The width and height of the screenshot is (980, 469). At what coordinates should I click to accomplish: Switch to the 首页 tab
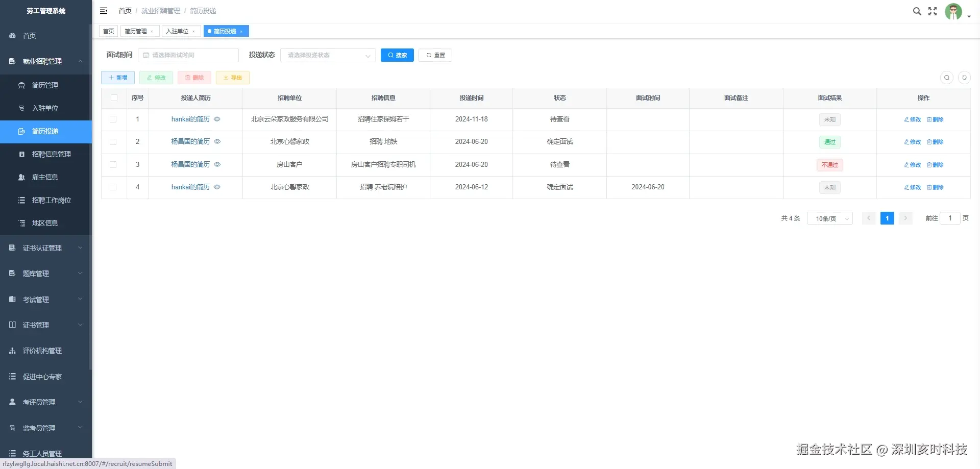coord(109,31)
